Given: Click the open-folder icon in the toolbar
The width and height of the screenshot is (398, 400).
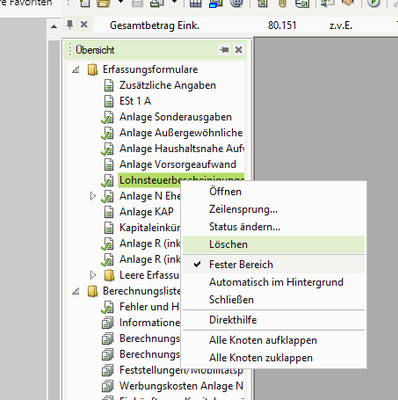Looking at the screenshot, I should click(x=104, y=3).
